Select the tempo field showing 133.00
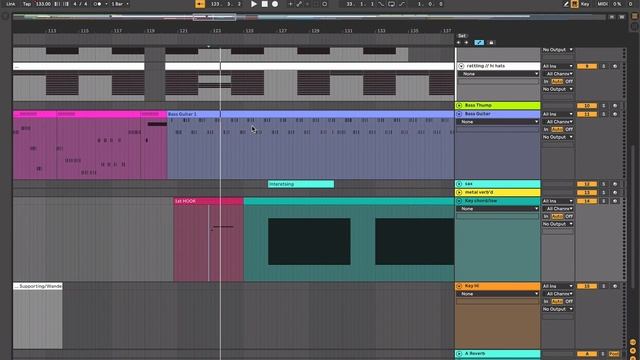Image resolution: width=640 pixels, height=360 pixels. [43, 4]
